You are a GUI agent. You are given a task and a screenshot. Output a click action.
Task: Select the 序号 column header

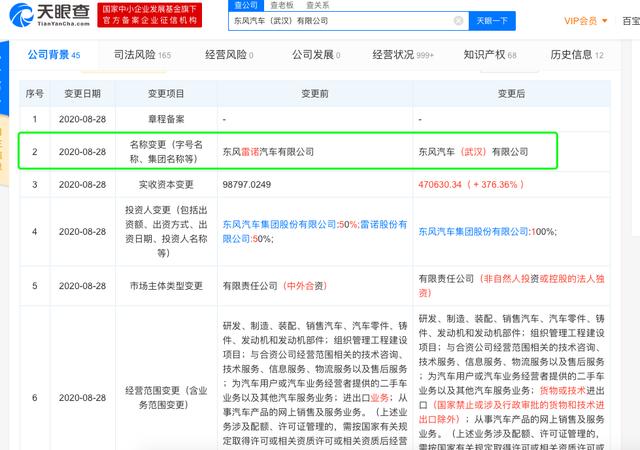click(35, 94)
